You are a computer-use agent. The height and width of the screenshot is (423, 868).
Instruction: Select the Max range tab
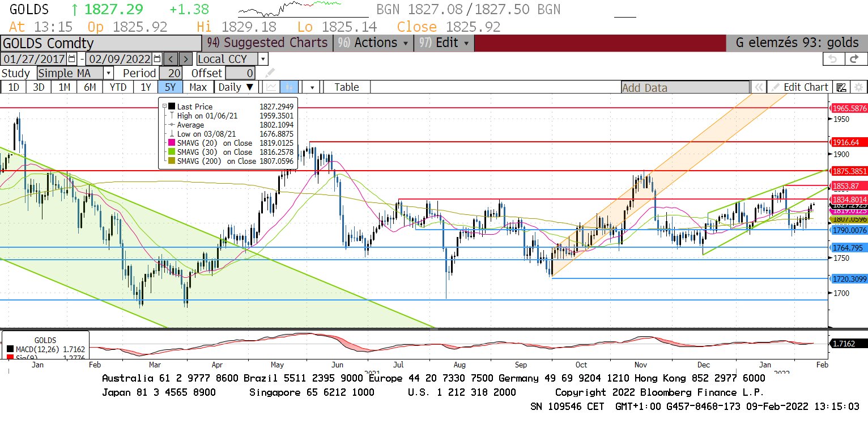click(198, 87)
